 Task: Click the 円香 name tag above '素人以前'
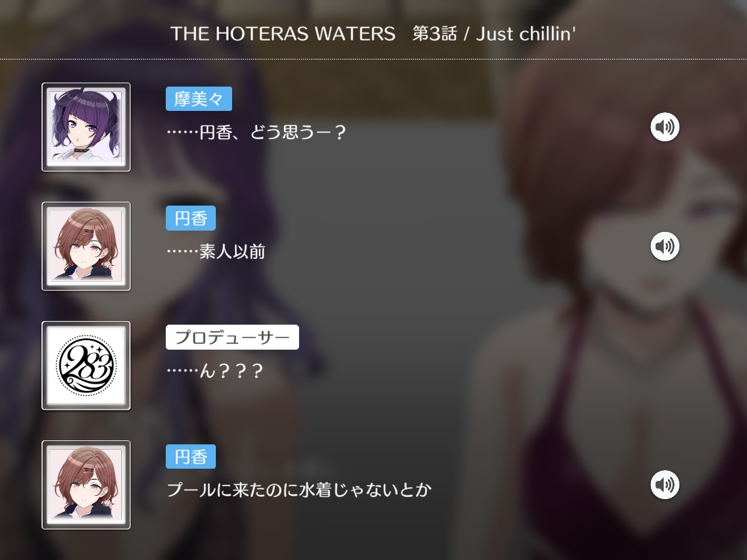191,218
